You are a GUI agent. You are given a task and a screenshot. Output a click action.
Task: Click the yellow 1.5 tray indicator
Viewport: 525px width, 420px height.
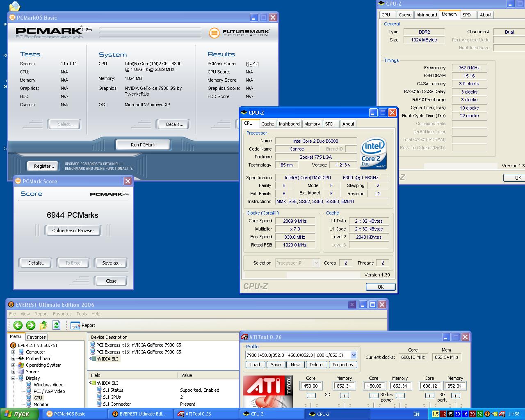tap(436, 414)
